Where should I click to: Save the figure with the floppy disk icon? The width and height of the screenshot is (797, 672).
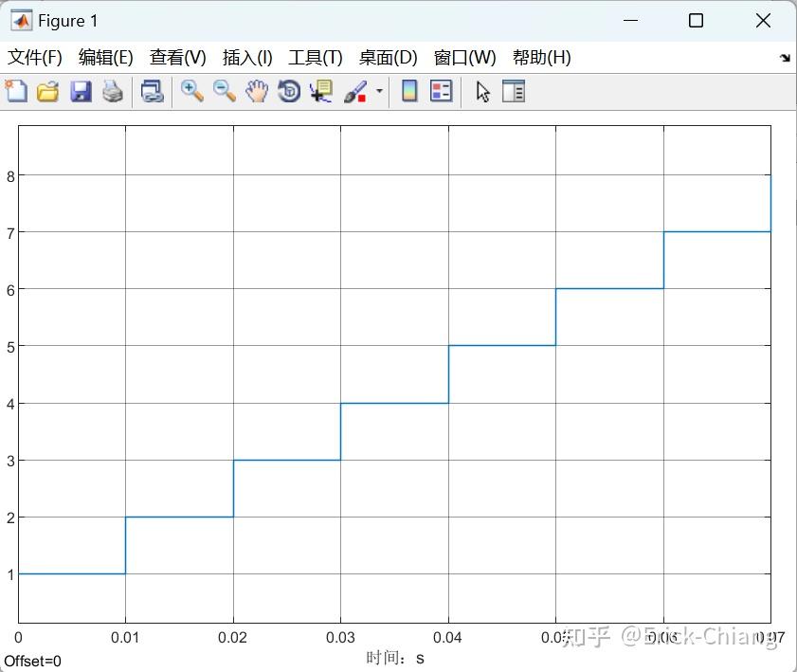tap(81, 92)
